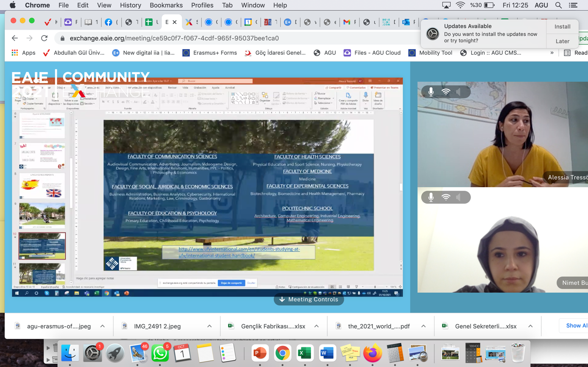The height and width of the screenshot is (367, 588).
Task: Open Trash from the Dock
Action: [518, 353]
